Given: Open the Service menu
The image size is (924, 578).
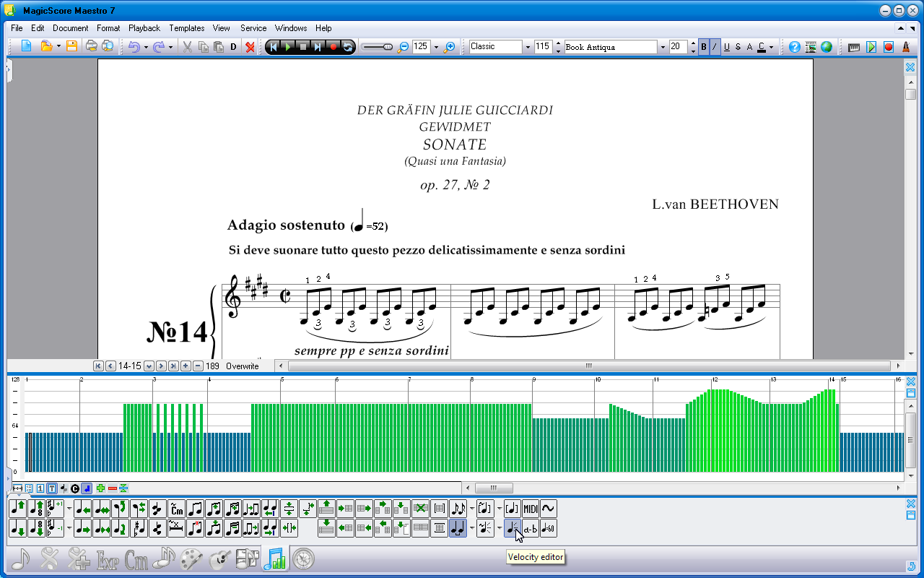Looking at the screenshot, I should pos(253,28).
